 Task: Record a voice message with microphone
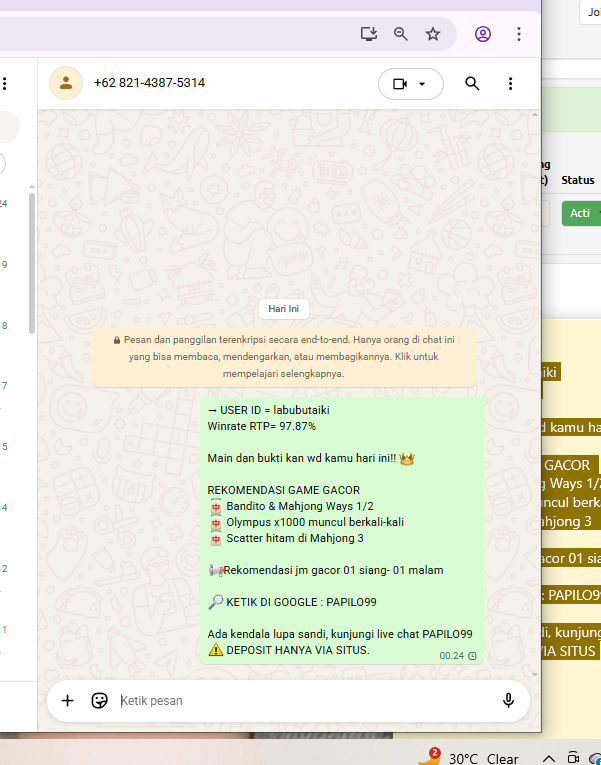(x=508, y=701)
